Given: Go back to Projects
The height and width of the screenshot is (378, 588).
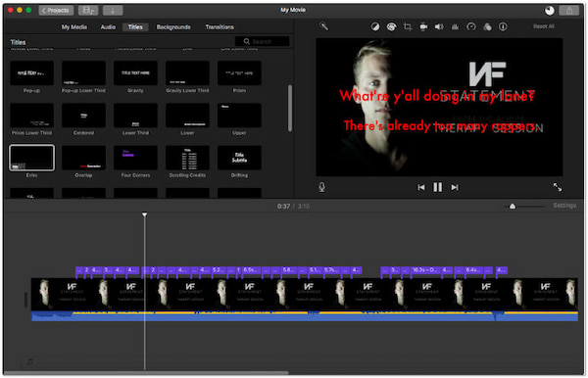Looking at the screenshot, I should (56, 10).
